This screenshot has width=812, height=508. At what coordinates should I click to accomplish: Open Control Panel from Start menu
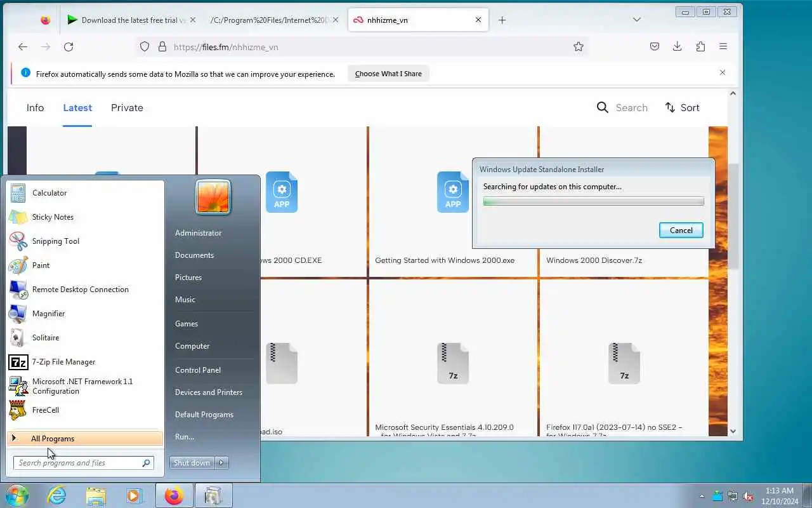(x=198, y=370)
